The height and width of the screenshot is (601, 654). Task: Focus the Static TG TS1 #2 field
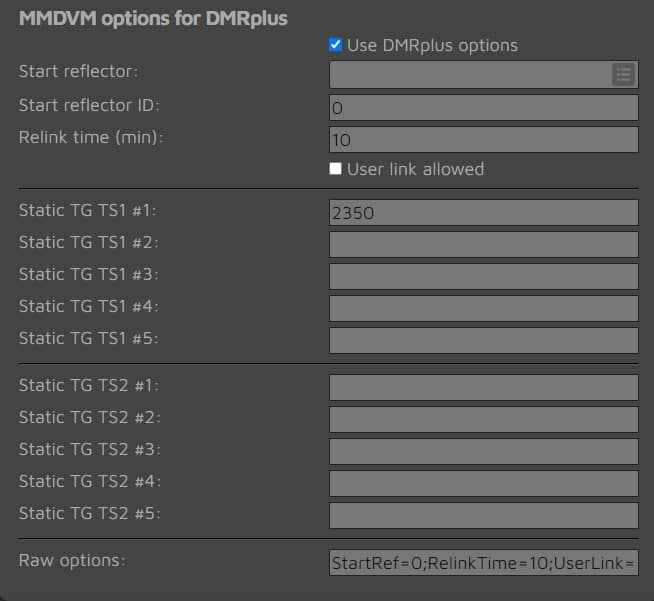(x=483, y=244)
